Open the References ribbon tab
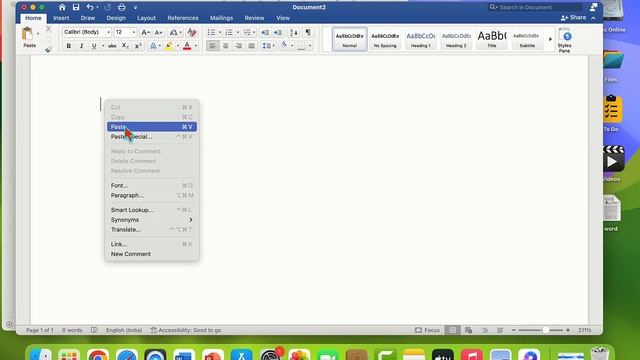The height and width of the screenshot is (360, 640). 183,18
